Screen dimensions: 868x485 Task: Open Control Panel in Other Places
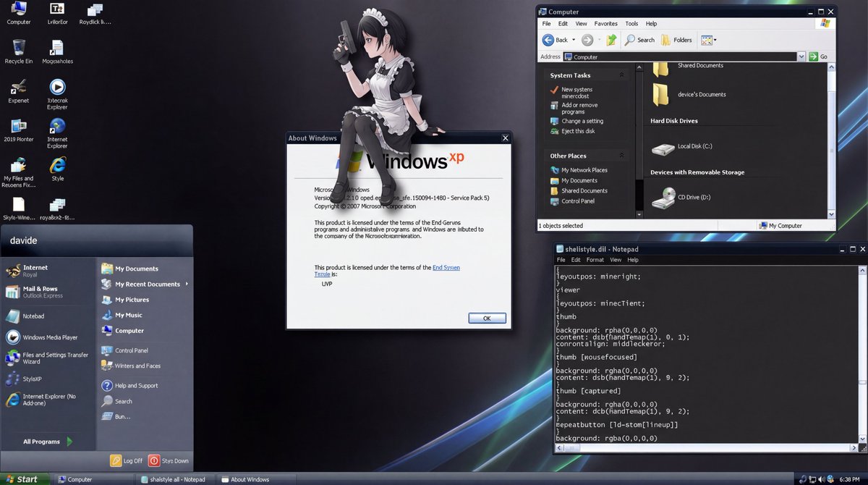click(572, 201)
